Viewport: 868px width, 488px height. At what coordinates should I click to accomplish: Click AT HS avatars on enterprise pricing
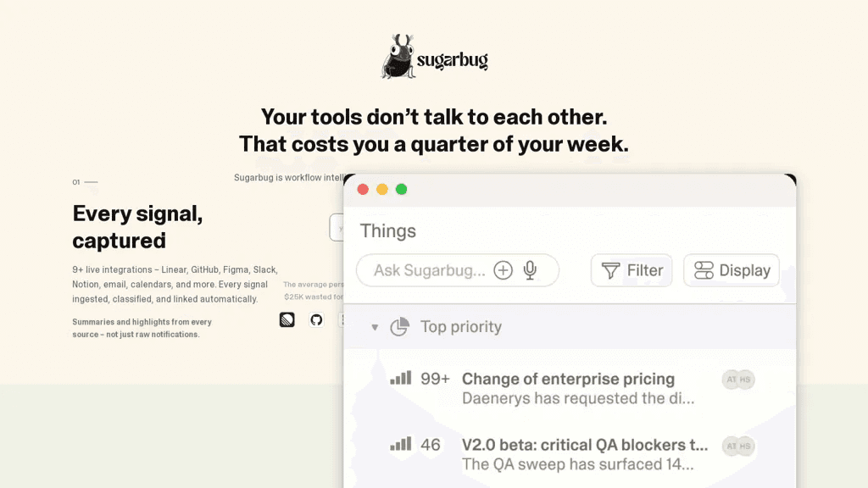[x=738, y=380]
